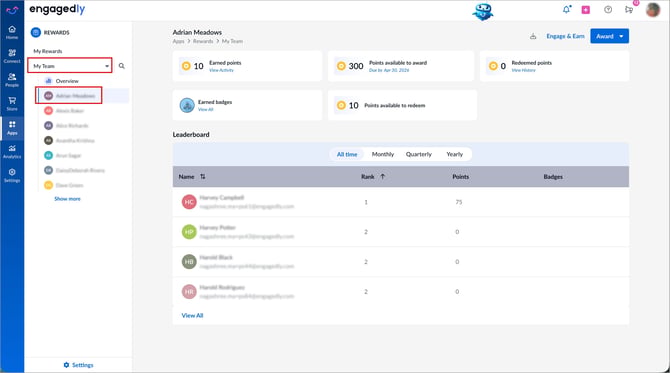Click 'Points available to award' text
Viewport: 670px width, 373px height.
pos(398,63)
